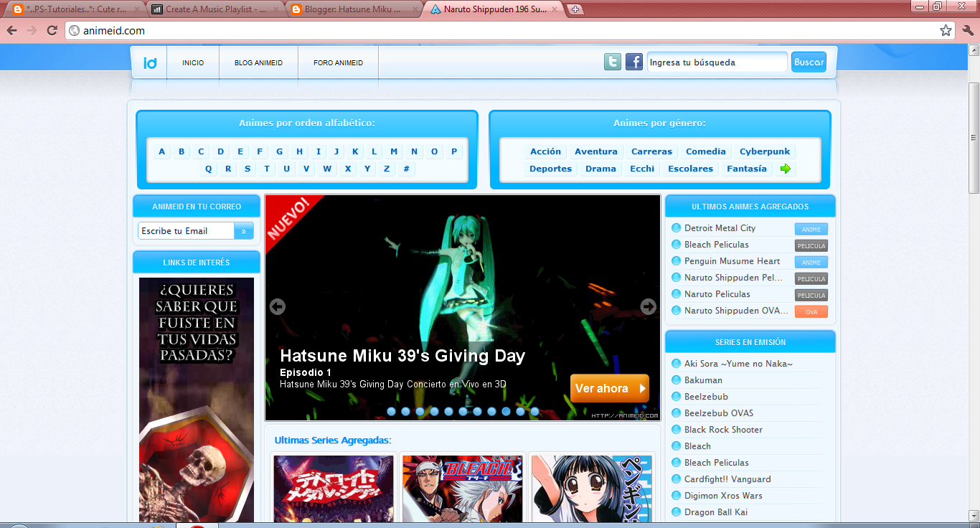Click the Ver ahora button
Image resolution: width=980 pixels, height=528 pixels.
click(610, 388)
